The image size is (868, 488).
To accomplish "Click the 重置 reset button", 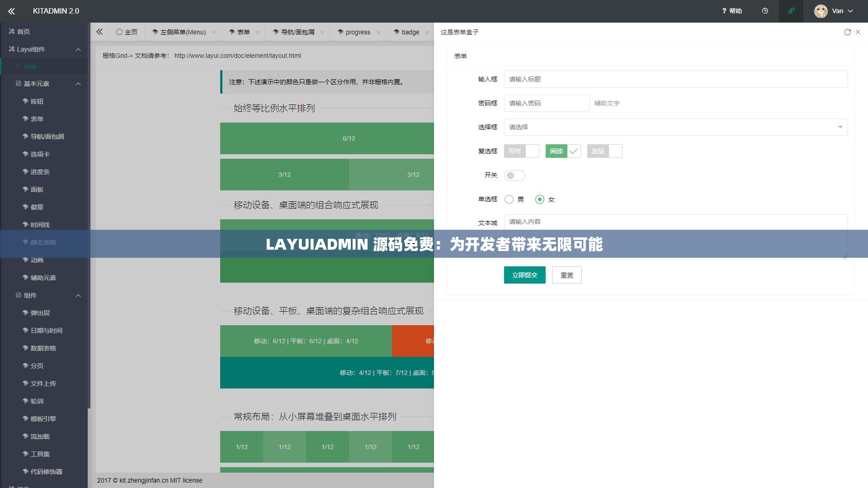I will click(566, 275).
